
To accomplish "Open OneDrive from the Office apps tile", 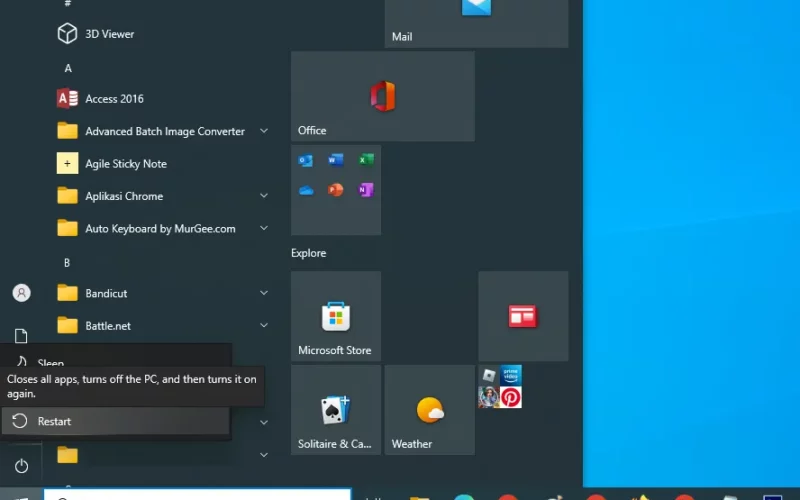I will (306, 190).
